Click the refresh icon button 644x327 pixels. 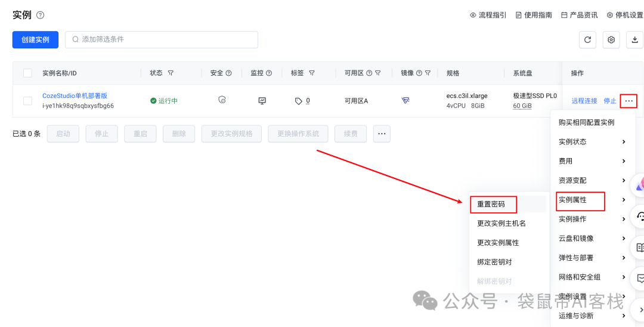[587, 40]
